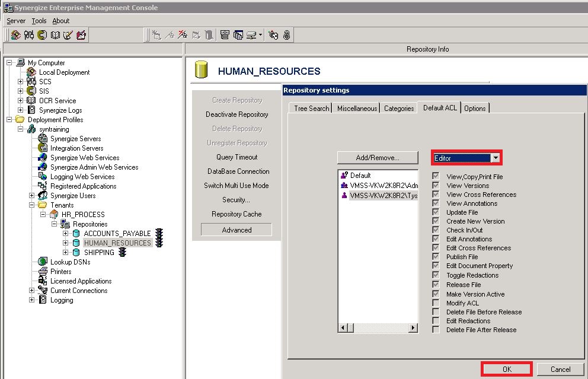Screen dimensions: 588x379
Task: Switch to the Options tab
Action: coord(475,108)
